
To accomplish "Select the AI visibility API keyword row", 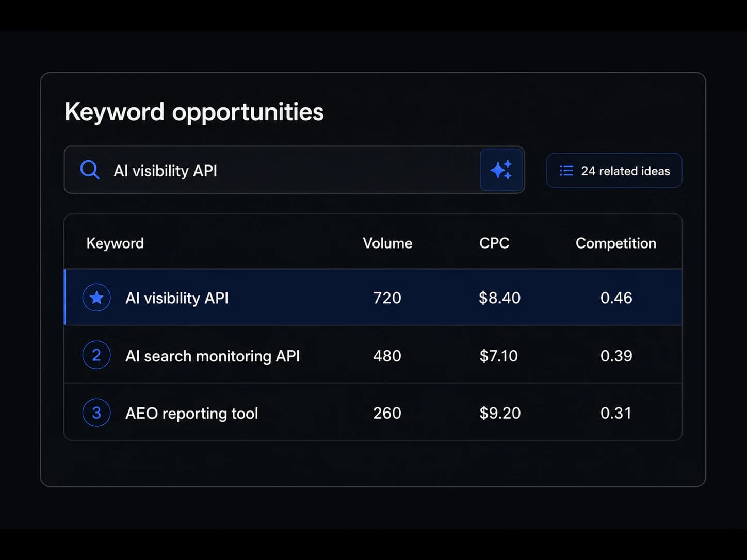I will coord(373,298).
